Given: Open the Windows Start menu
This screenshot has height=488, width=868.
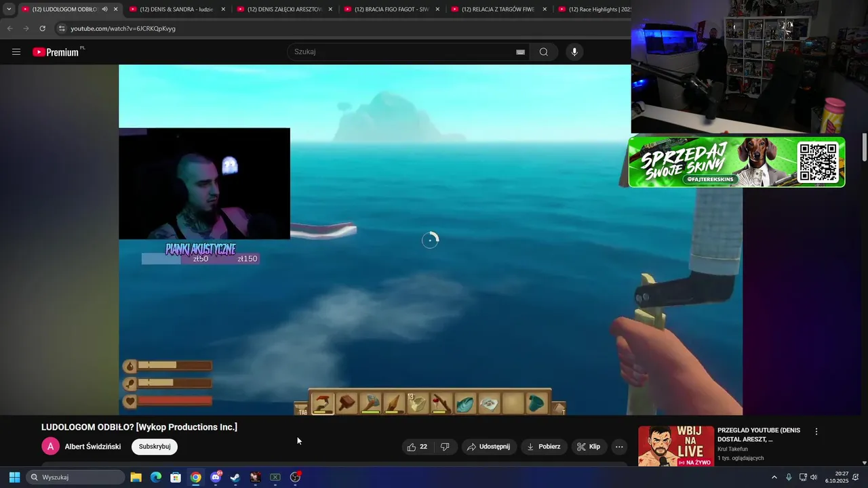Looking at the screenshot, I should (14, 477).
